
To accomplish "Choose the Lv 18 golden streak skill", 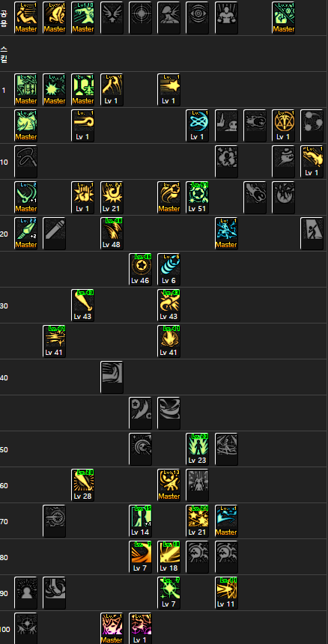I will click(x=168, y=557).
